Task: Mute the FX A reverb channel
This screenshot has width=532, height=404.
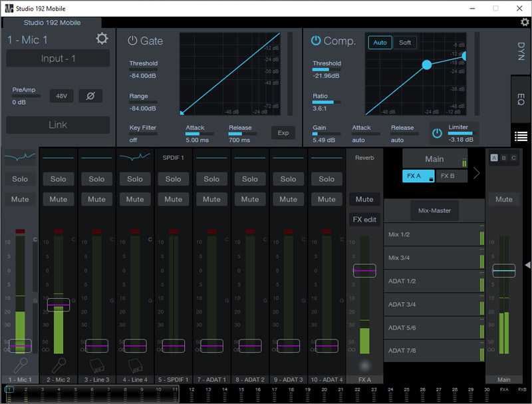Action: (x=364, y=199)
